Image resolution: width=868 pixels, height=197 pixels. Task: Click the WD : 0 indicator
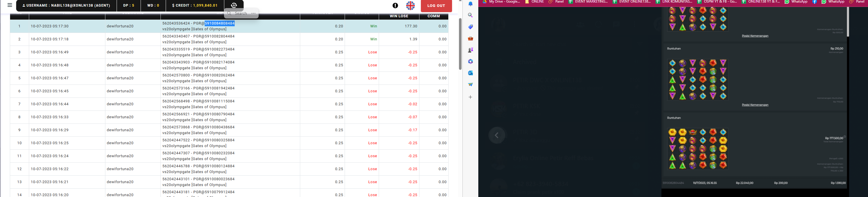[x=153, y=6]
